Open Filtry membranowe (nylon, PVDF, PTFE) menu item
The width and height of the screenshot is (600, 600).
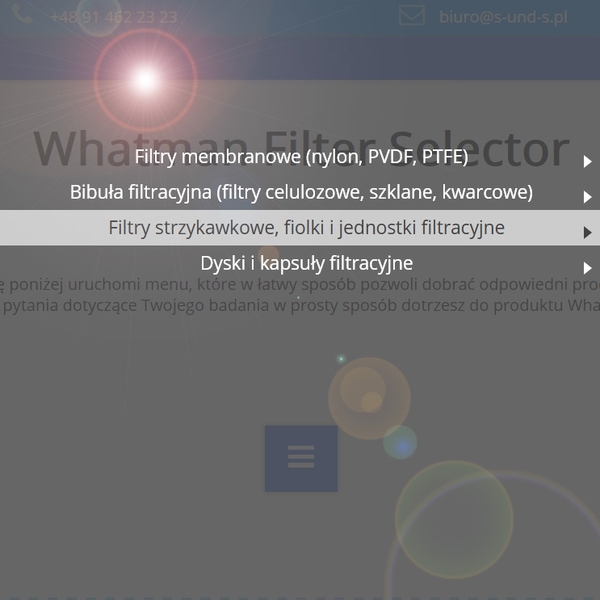click(x=301, y=157)
